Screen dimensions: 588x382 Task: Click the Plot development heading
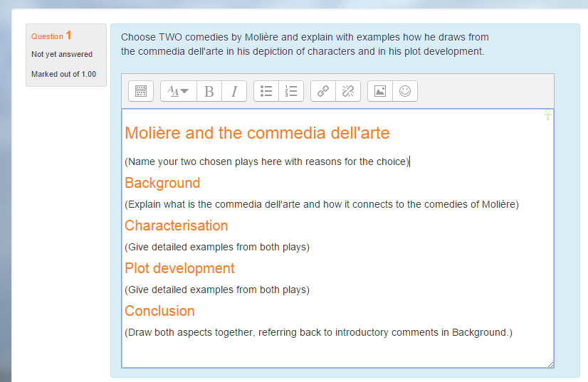tap(179, 268)
